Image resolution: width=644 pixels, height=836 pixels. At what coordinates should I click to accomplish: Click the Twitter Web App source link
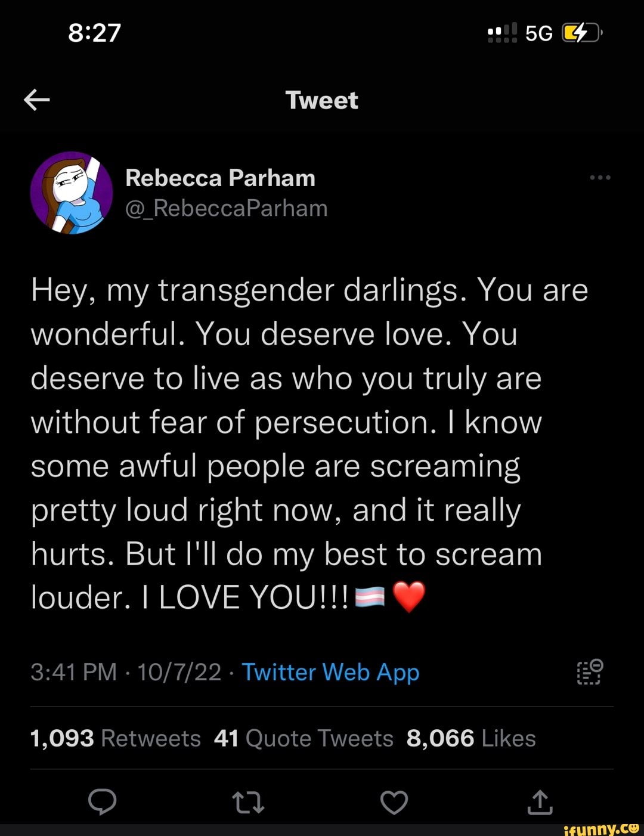[330, 673]
